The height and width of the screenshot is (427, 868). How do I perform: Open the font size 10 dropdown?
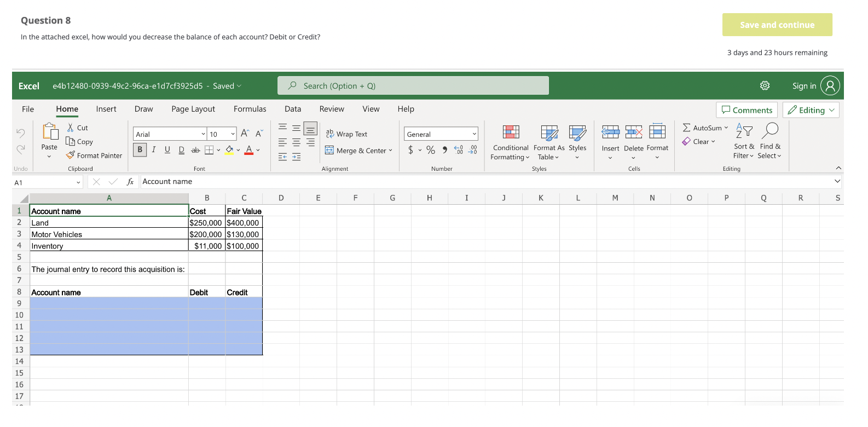pyautogui.click(x=233, y=134)
